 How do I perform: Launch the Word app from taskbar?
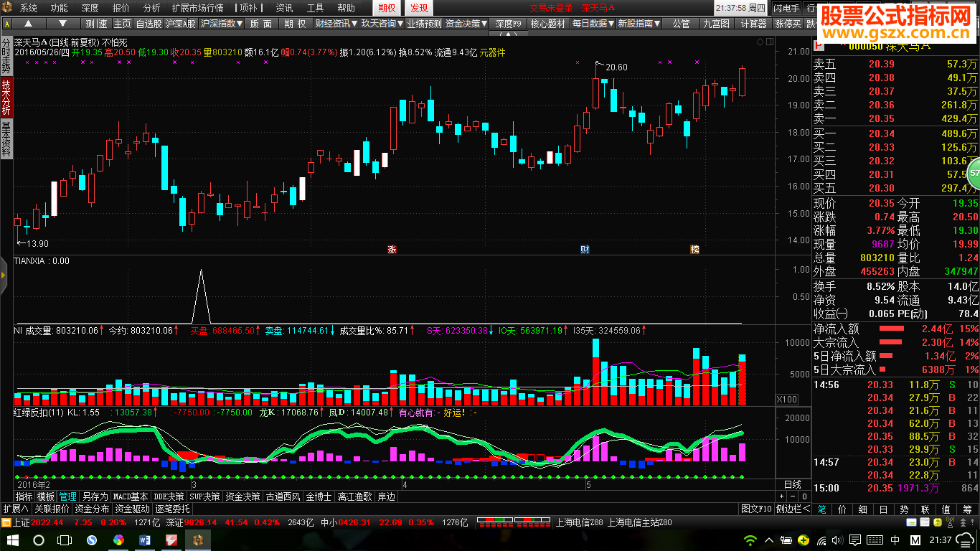click(x=145, y=540)
